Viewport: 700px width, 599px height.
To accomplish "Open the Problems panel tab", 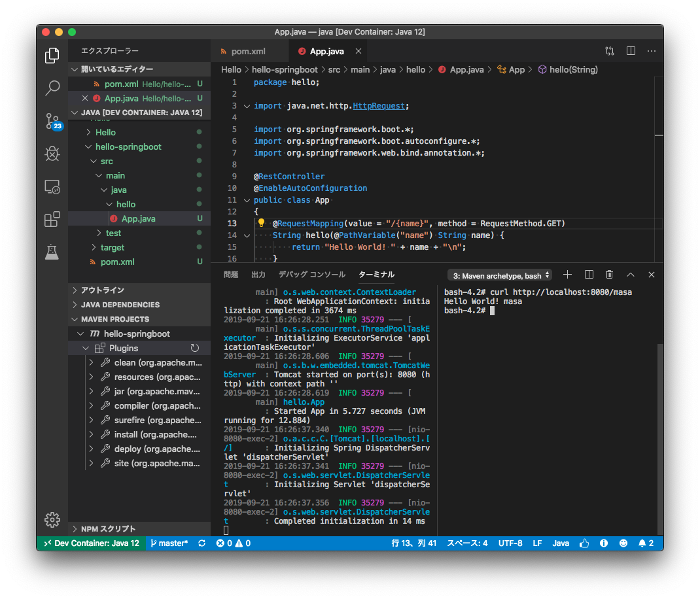I will pyautogui.click(x=231, y=275).
